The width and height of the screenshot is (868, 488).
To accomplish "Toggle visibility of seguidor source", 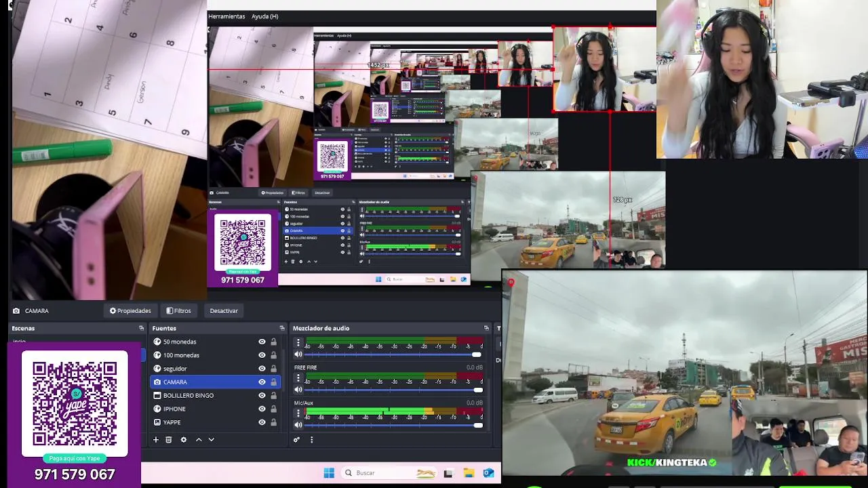I will [262, 369].
